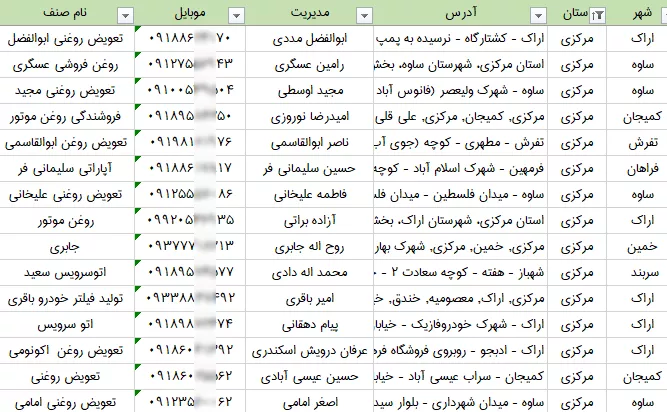Image resolution: width=667 pixels, height=412 pixels.
Task: Select the اتو سرویس cell in پیام دهقانی row
Action: point(67,325)
